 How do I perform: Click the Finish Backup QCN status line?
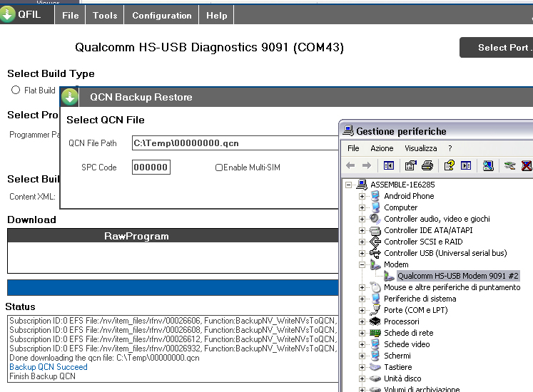(x=43, y=376)
